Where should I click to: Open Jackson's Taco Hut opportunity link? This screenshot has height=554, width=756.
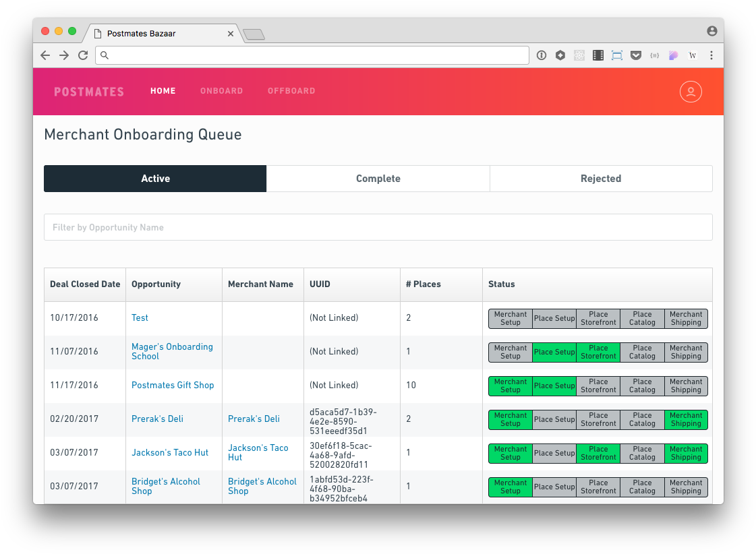tap(170, 453)
